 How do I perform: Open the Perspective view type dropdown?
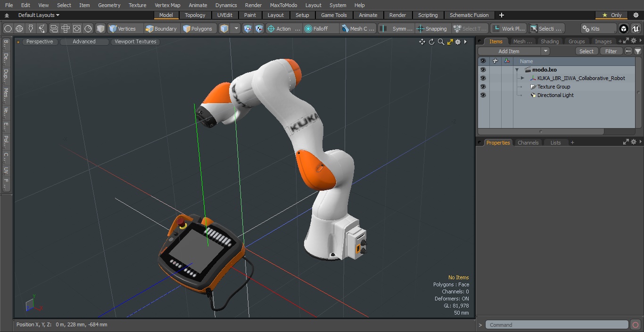(40, 41)
